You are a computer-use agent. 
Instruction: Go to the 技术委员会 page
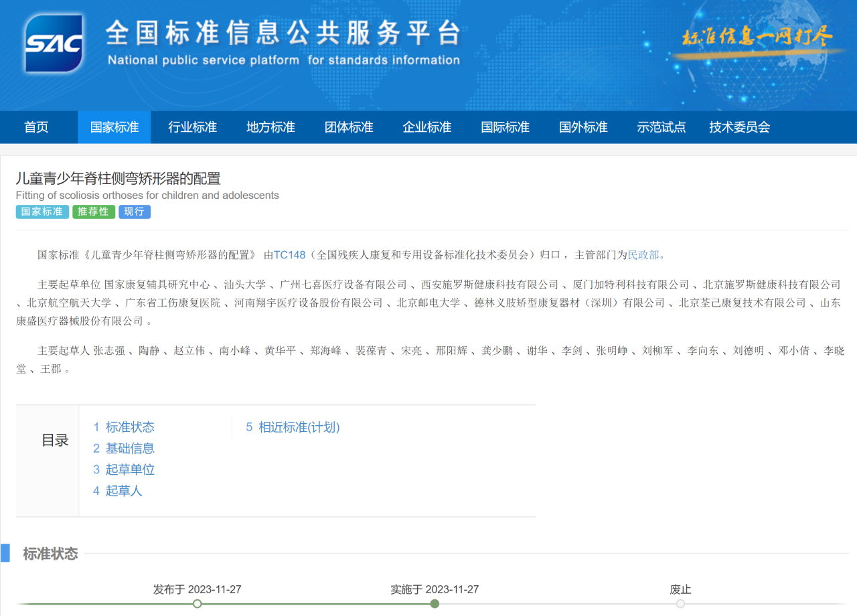pyautogui.click(x=740, y=127)
